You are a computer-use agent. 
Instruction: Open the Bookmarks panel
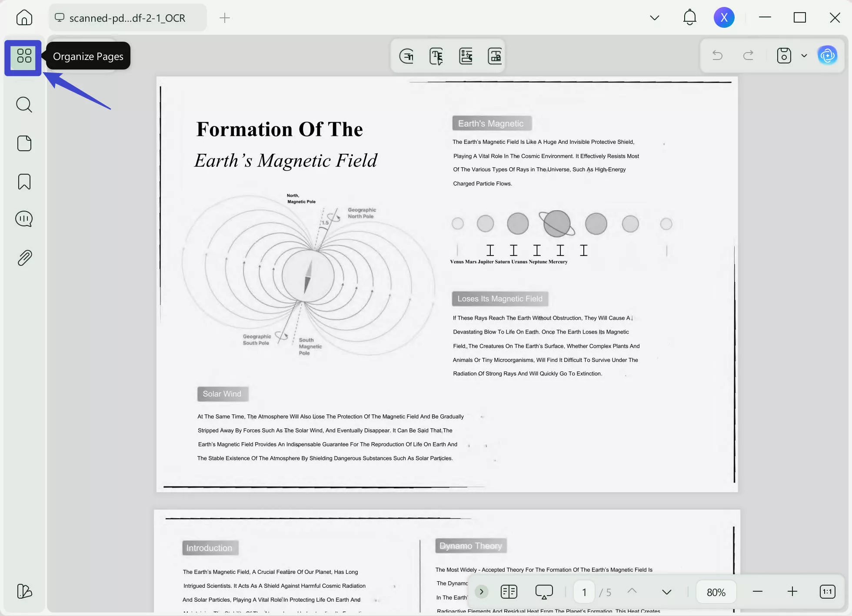(x=24, y=182)
